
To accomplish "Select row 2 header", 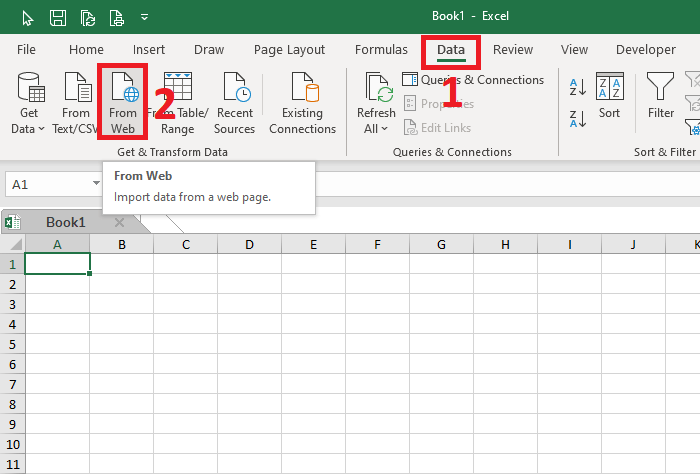I will (12, 284).
